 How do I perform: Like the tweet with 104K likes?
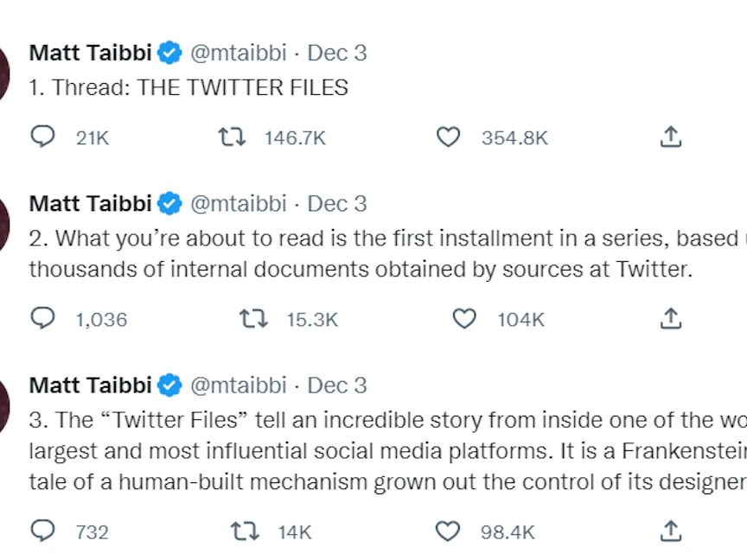pyautogui.click(x=465, y=319)
